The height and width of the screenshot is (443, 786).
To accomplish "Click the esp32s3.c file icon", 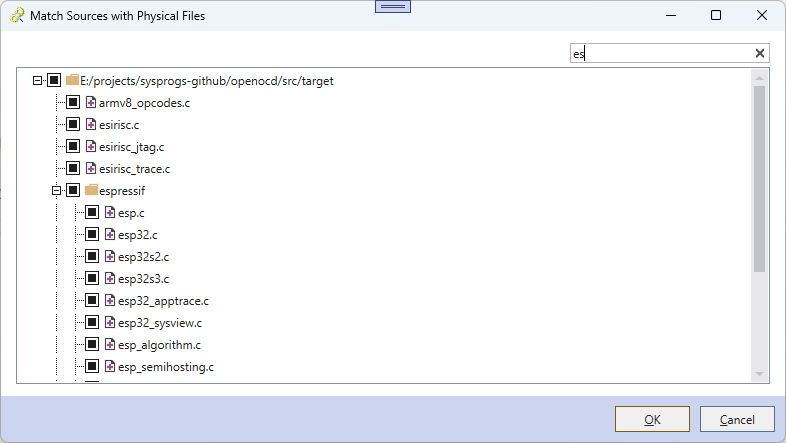I will [x=110, y=279].
